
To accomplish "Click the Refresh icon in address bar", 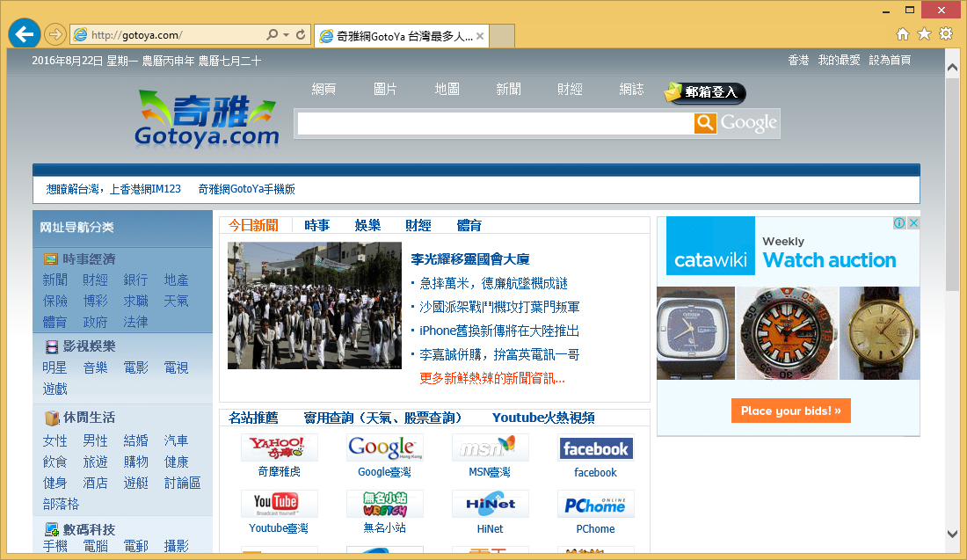I will click(301, 35).
